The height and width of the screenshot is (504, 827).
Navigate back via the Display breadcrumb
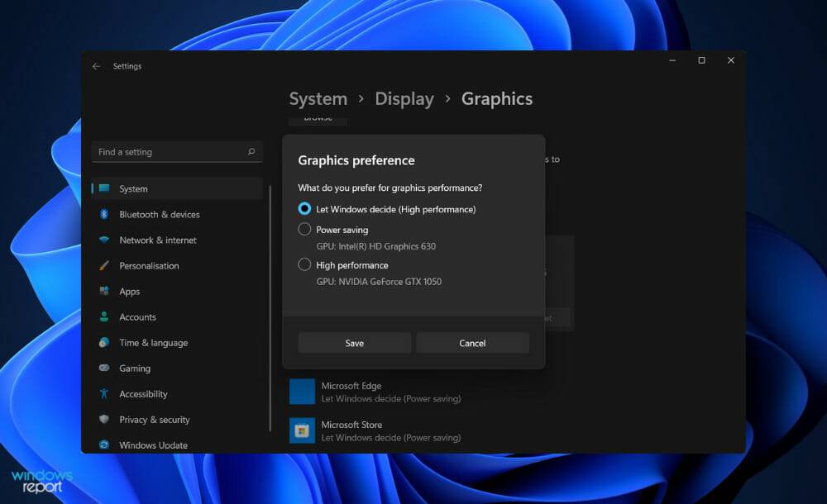[x=404, y=98]
